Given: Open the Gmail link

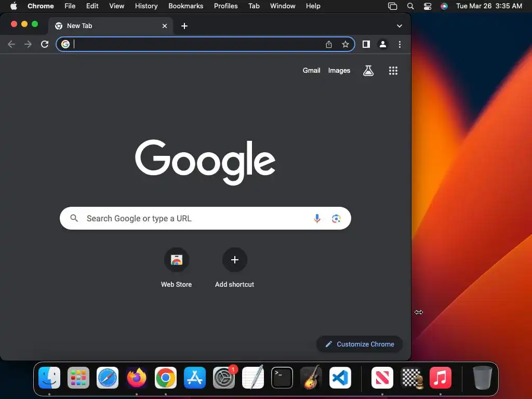Looking at the screenshot, I should click(x=312, y=70).
